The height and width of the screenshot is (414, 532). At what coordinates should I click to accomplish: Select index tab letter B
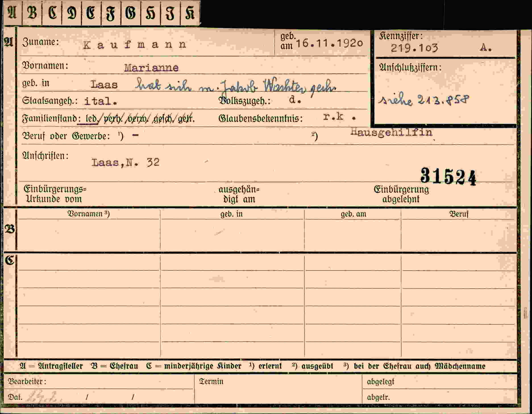[x=32, y=13]
